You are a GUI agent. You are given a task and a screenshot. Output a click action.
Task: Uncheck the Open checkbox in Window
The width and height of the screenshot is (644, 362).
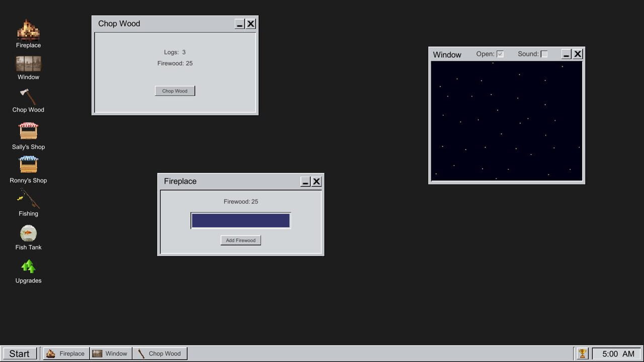click(x=500, y=54)
